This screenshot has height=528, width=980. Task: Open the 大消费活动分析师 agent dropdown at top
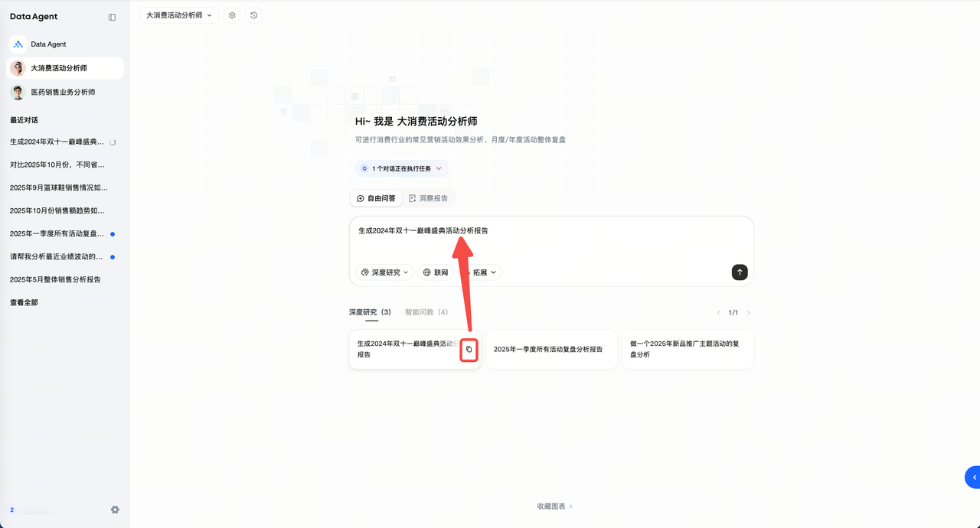click(179, 15)
